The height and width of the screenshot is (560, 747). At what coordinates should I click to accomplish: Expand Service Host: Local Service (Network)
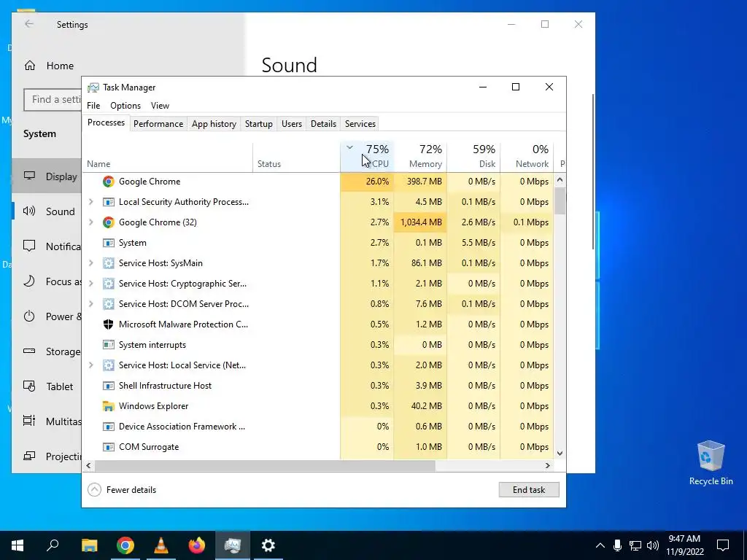(91, 365)
